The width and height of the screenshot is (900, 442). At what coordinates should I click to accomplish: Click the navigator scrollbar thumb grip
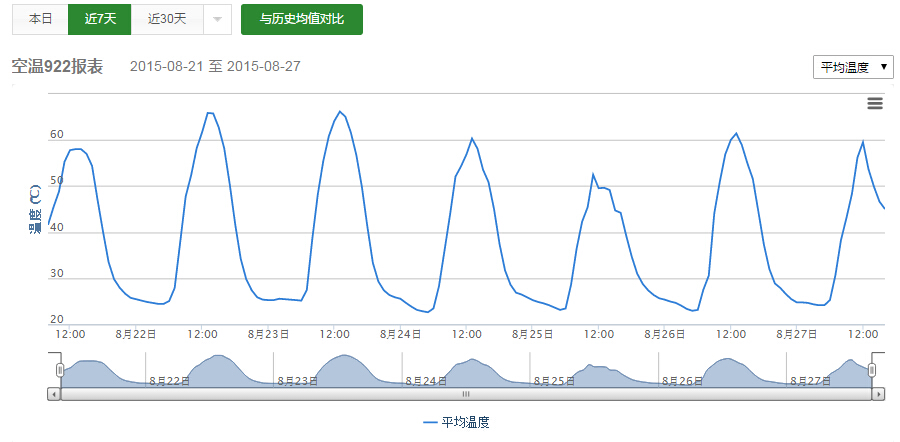(x=466, y=395)
